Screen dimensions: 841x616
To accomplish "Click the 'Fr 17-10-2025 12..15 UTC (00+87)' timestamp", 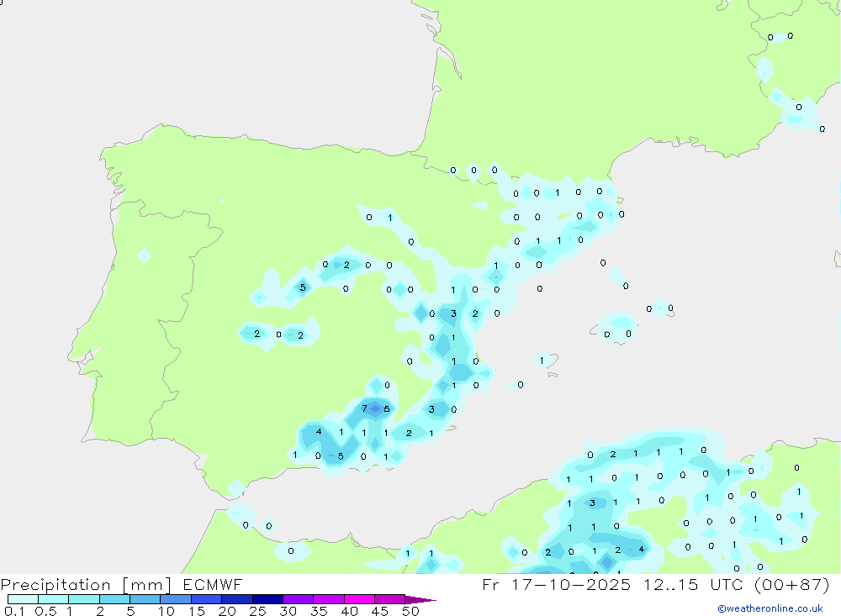I will click(x=655, y=584).
